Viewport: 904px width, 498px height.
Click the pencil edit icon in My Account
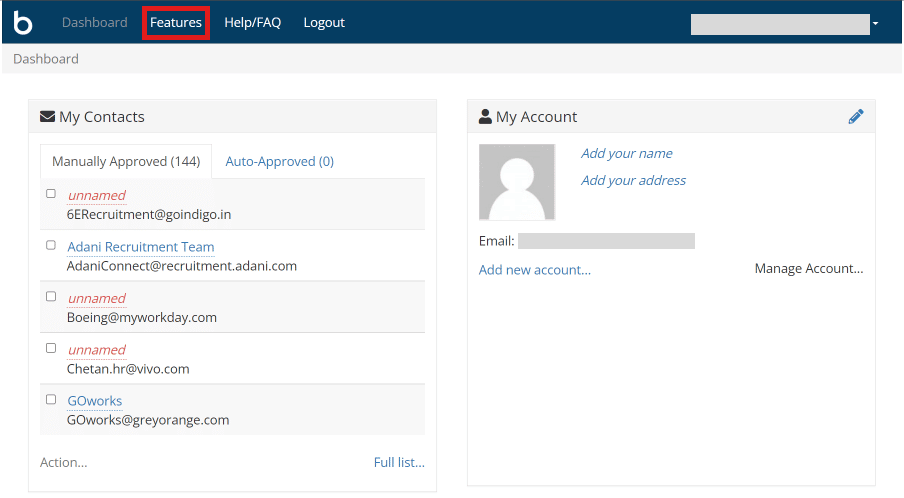click(855, 117)
